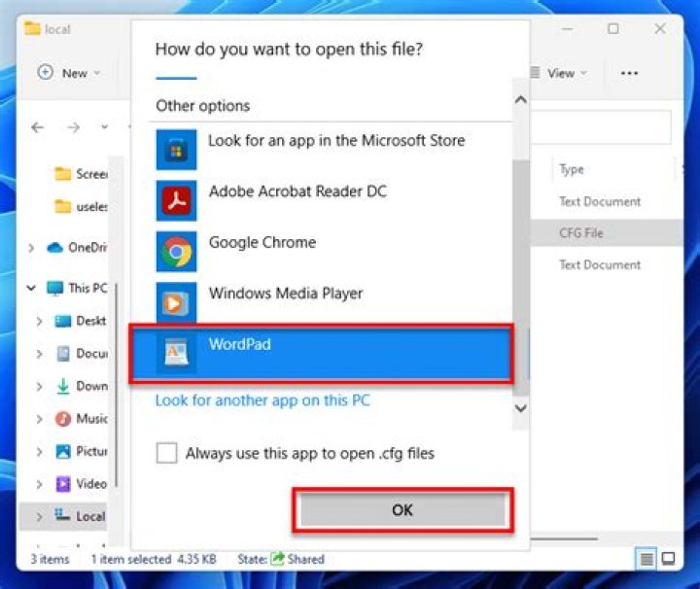
Task: Navigate back with the back arrow
Action: pos(38,127)
